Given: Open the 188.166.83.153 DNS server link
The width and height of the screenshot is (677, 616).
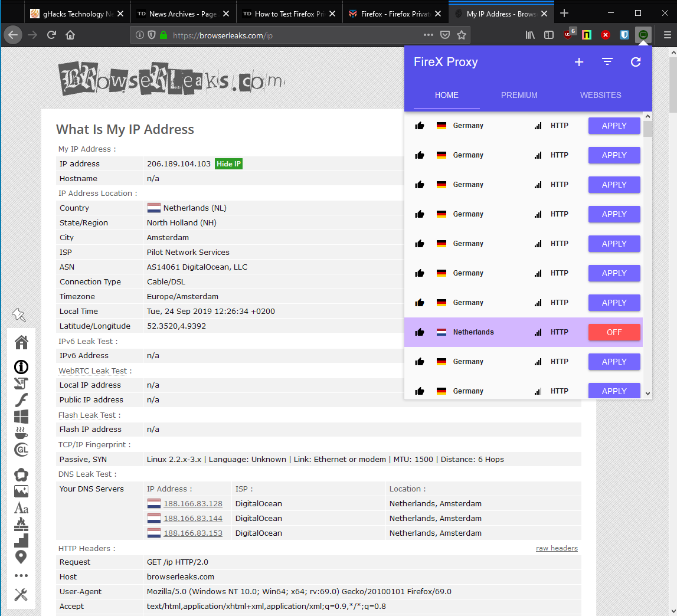Looking at the screenshot, I should 193,533.
